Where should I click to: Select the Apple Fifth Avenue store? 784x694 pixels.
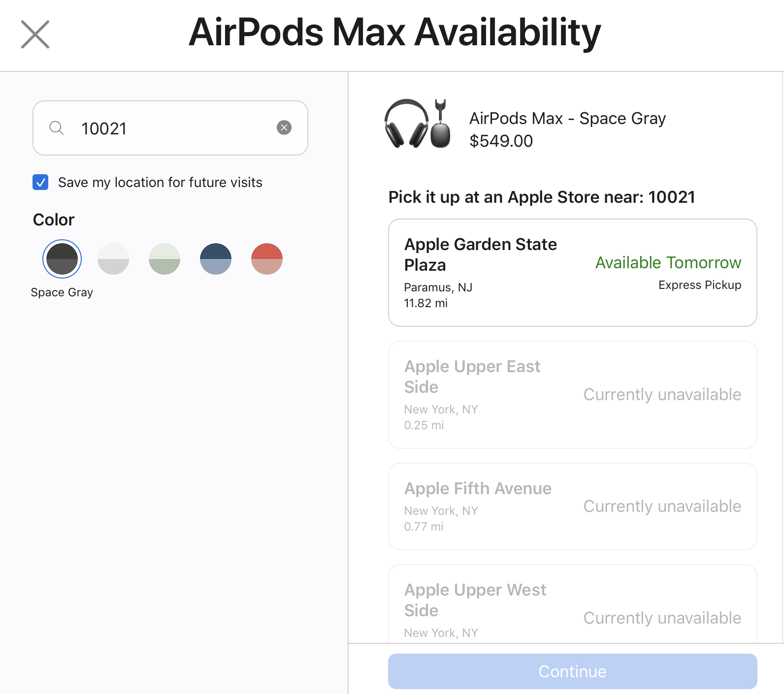[572, 506]
